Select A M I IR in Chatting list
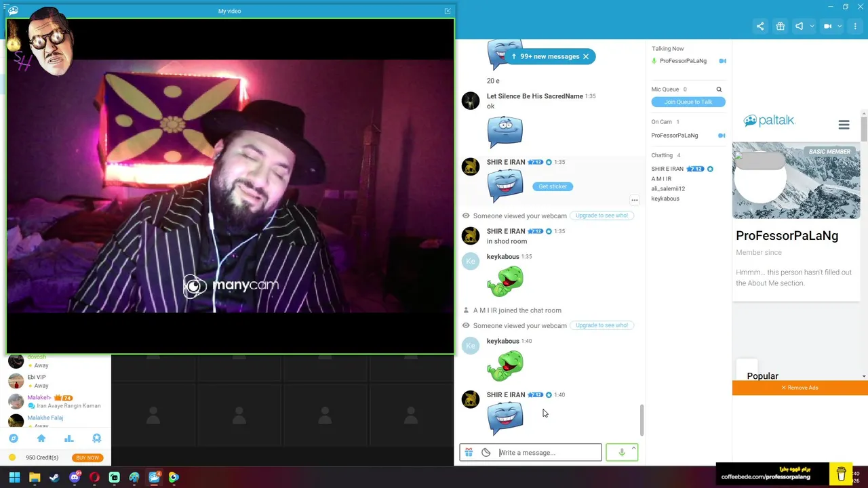Screen dimensions: 868x488 pos(661,179)
